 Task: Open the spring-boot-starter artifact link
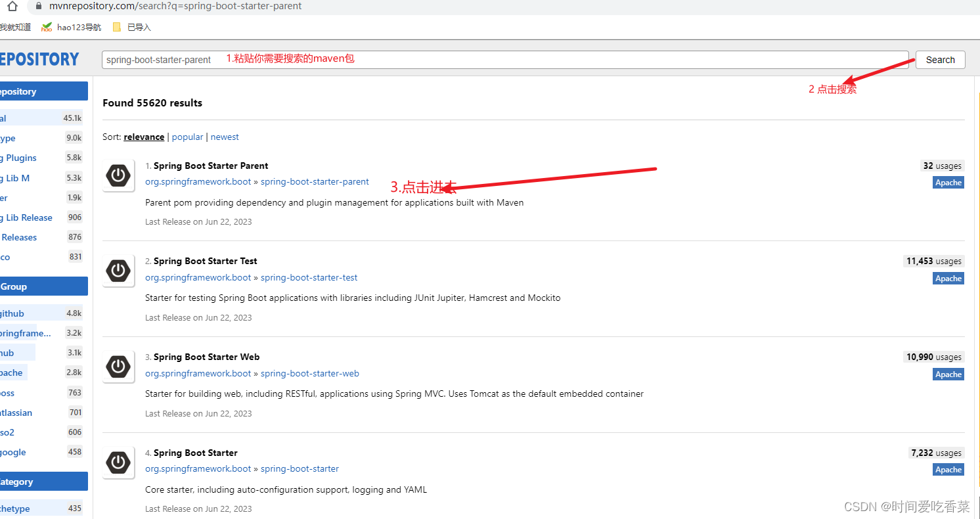(x=300, y=468)
